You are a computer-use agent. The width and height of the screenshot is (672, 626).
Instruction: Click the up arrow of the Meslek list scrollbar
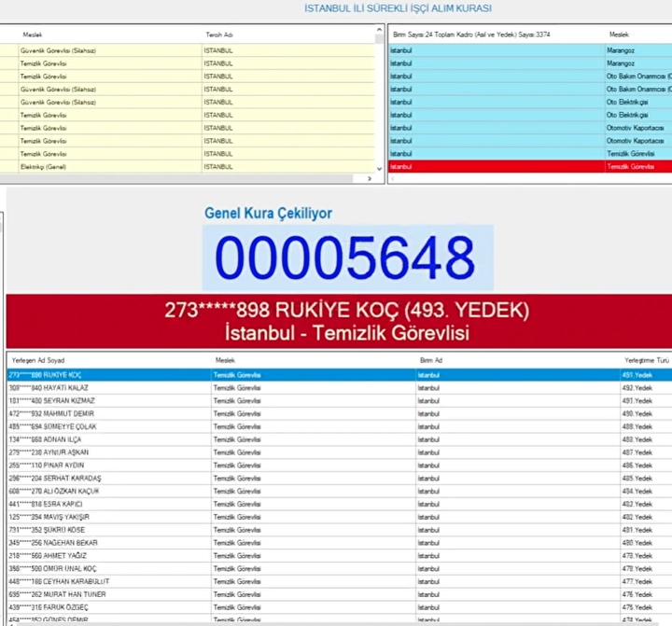pyautogui.click(x=379, y=30)
